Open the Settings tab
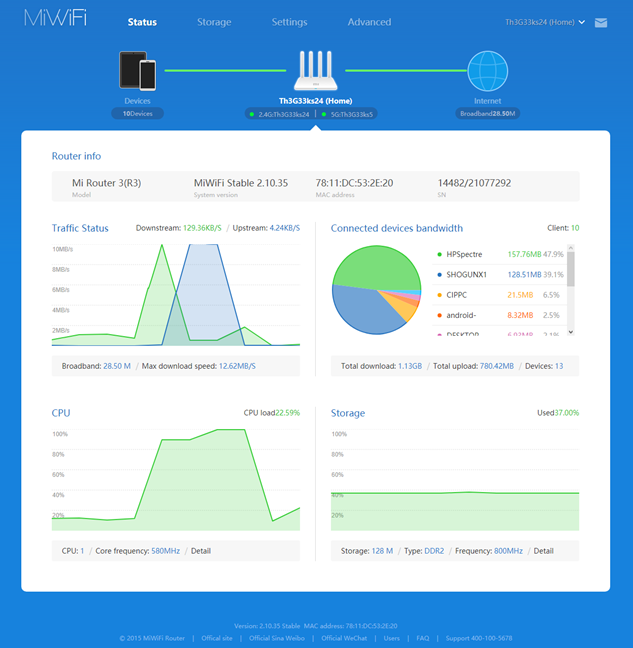The height and width of the screenshot is (648, 633). [289, 22]
